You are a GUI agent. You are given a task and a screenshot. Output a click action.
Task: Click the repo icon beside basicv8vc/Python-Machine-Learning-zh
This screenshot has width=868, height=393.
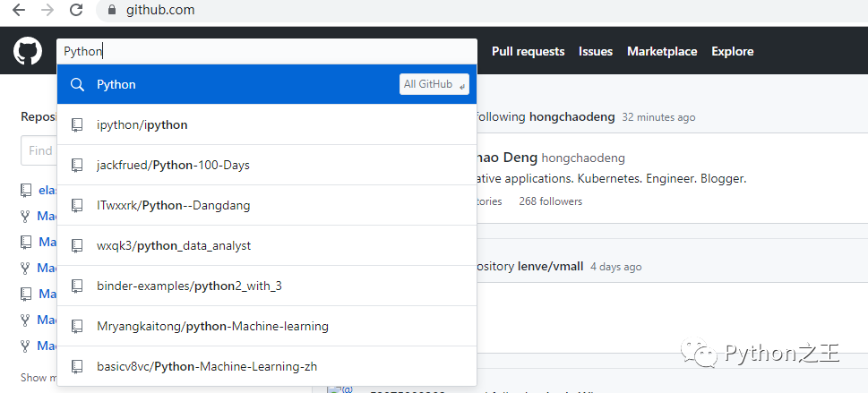tap(77, 366)
